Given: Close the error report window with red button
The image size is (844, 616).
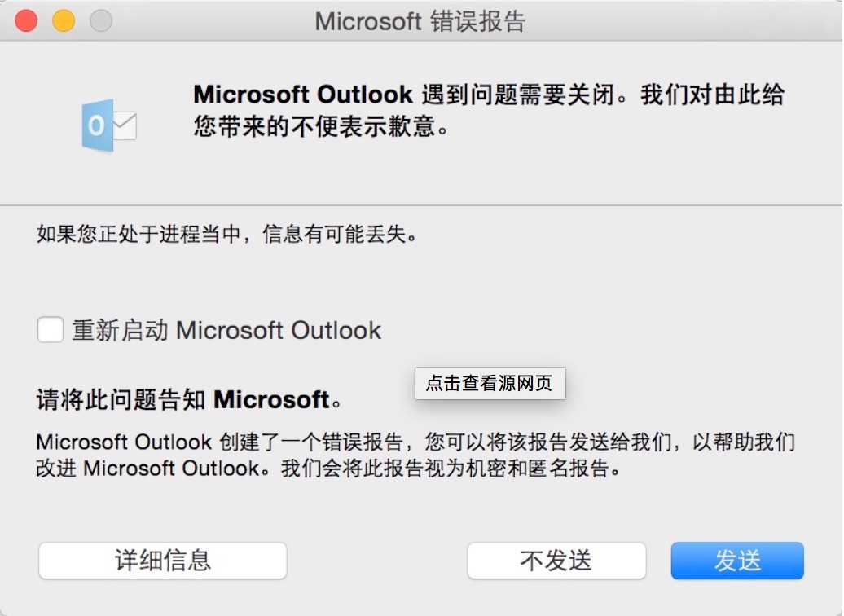Looking at the screenshot, I should [27, 20].
